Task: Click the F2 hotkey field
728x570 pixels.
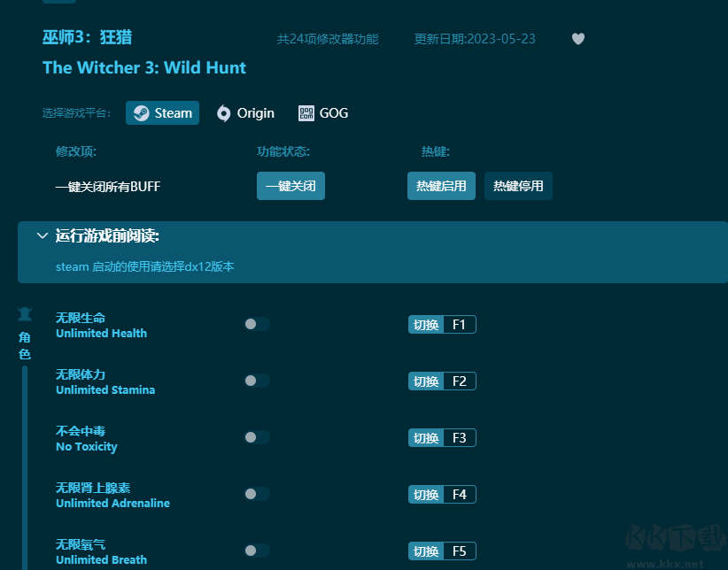Action: (460, 381)
